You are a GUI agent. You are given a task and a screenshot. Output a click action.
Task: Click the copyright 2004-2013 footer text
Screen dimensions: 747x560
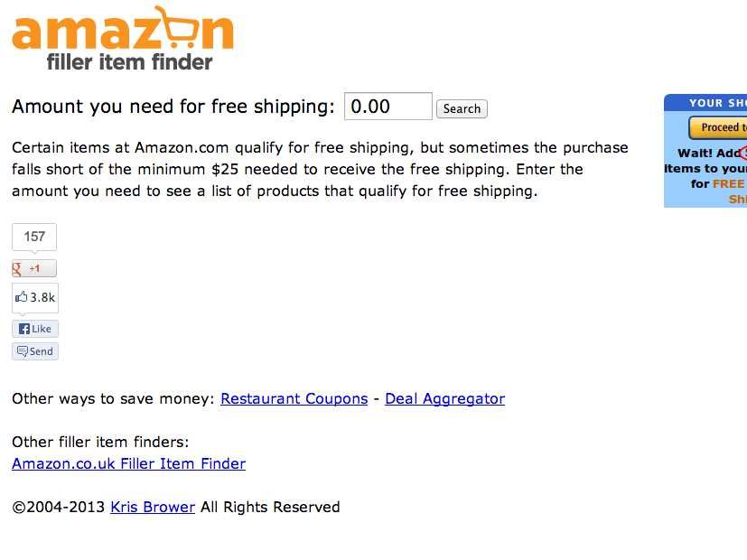59,507
